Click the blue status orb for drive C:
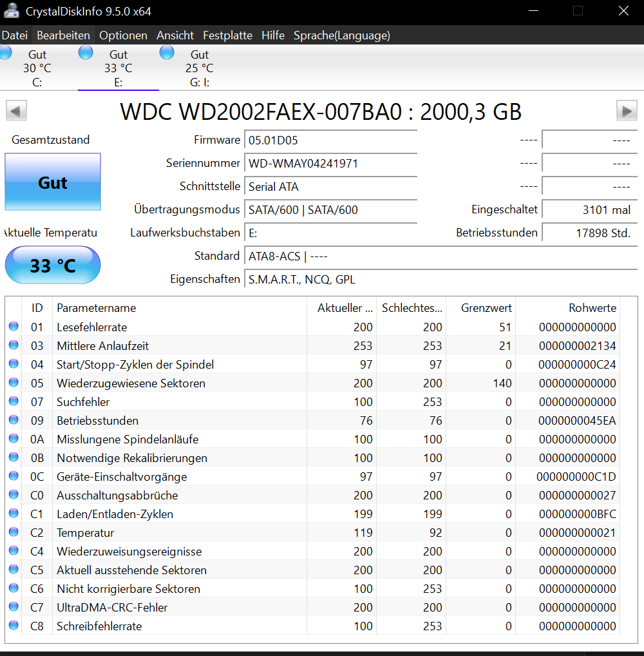This screenshot has height=656, width=644. 5,53
